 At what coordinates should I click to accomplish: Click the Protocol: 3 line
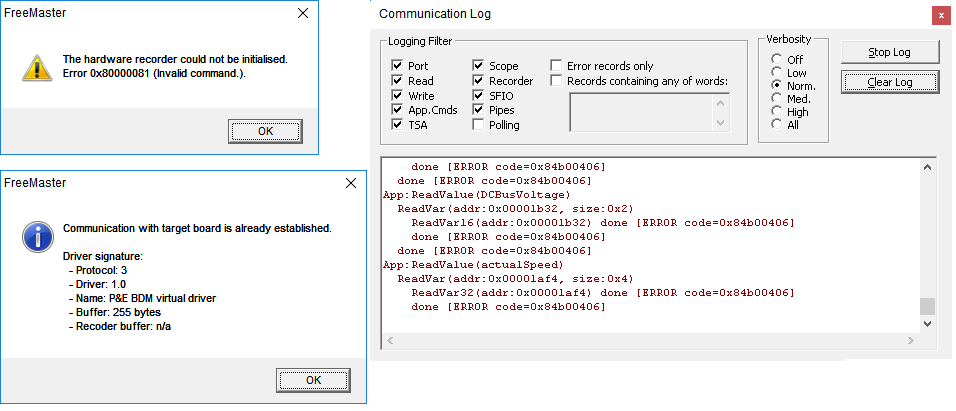click(98, 270)
